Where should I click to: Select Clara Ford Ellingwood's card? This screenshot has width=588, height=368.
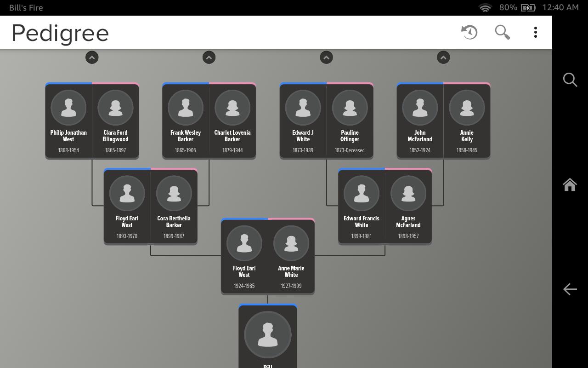pyautogui.click(x=115, y=120)
